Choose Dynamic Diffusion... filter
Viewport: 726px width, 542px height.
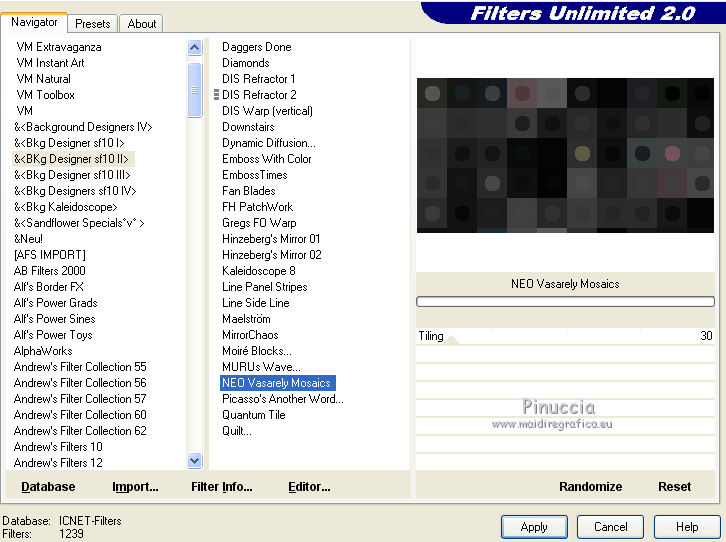269,143
